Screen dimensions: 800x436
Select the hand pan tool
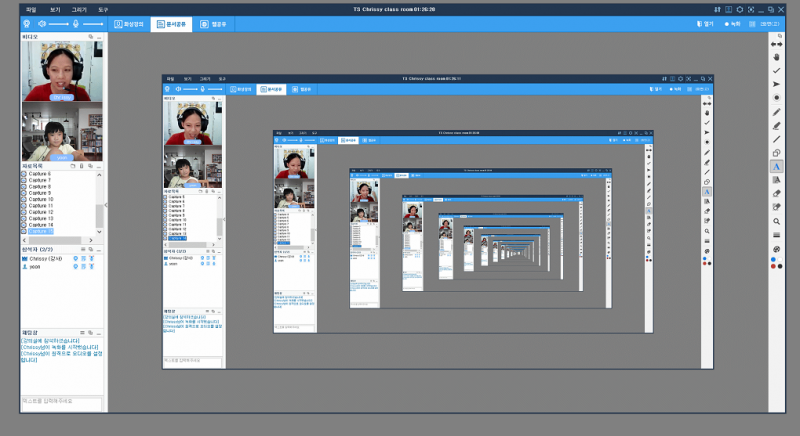point(777,56)
